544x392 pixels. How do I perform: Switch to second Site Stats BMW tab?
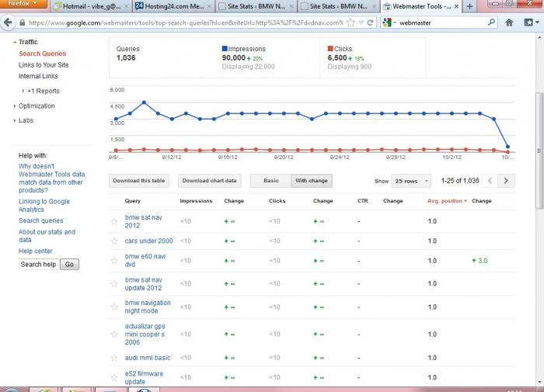coord(338,6)
